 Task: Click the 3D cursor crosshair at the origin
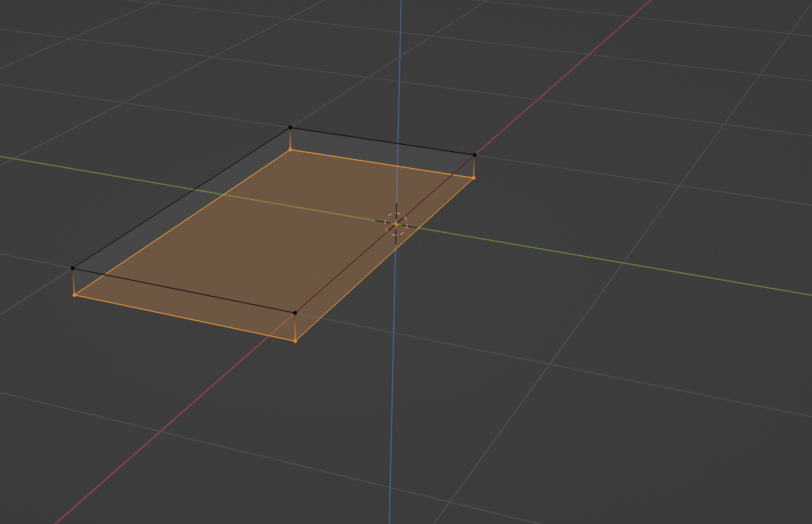tap(396, 224)
